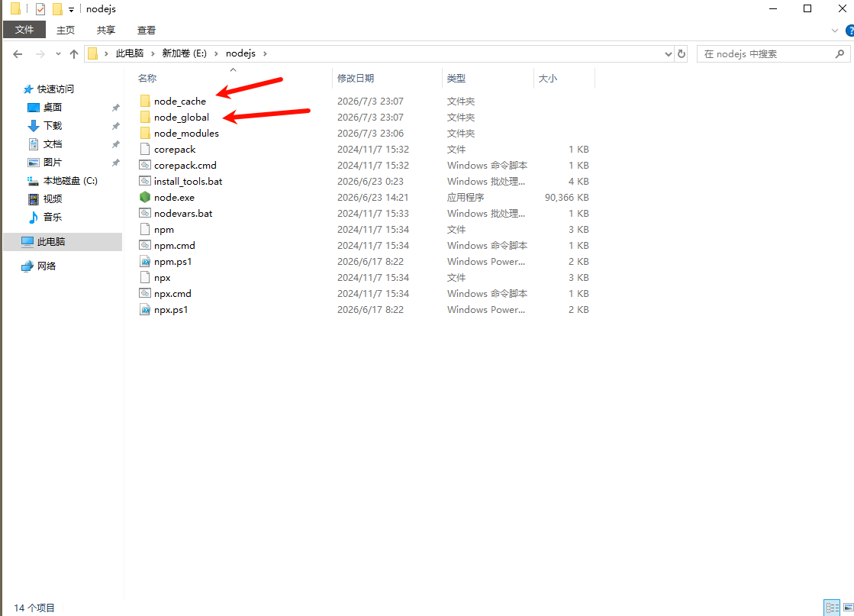Screen dimensions: 854x616
Task: Open the 文件 ribbon tab
Action: [x=24, y=30]
